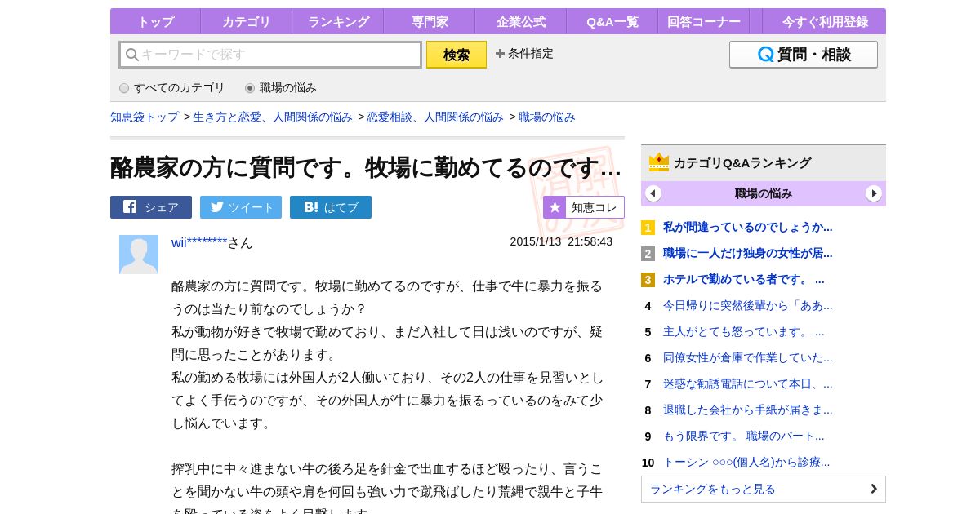Open the 企業公式 navigation tab
This screenshot has height=514, width=980.
(x=520, y=22)
